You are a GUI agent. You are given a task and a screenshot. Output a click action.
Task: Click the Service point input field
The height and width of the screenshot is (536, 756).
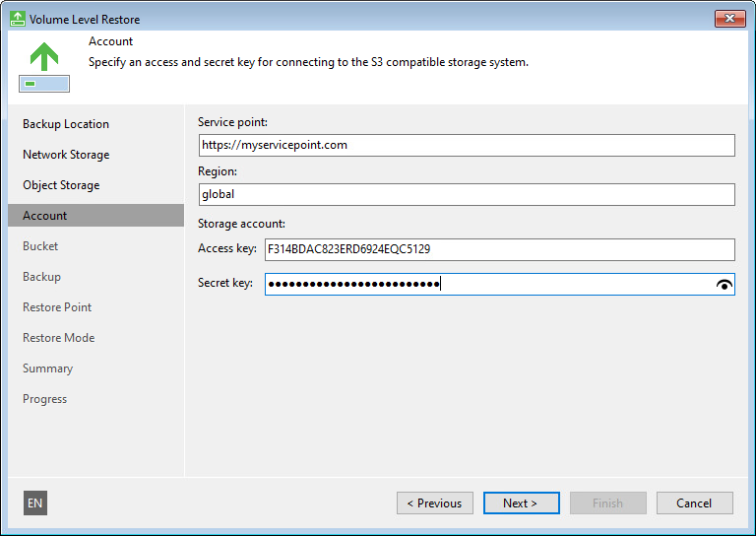coord(467,145)
